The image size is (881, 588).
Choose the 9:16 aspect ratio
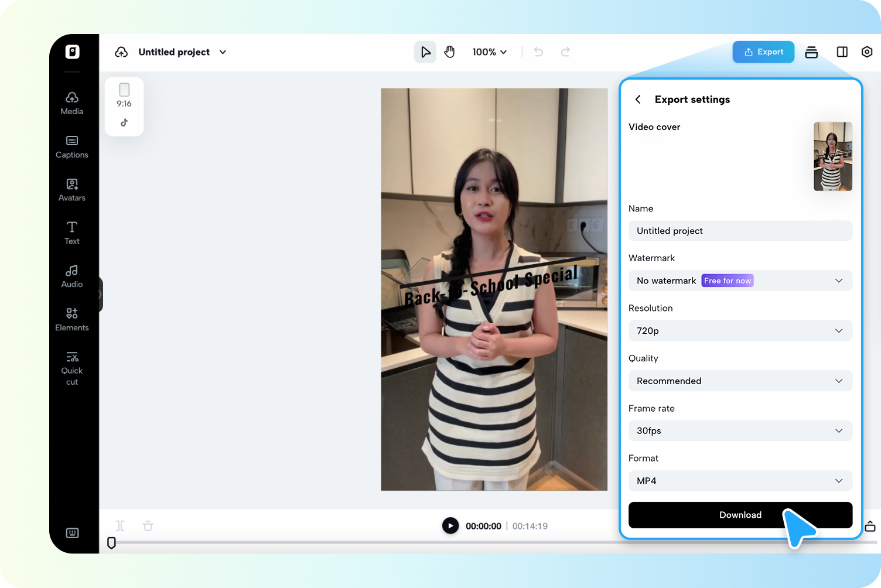click(x=124, y=95)
